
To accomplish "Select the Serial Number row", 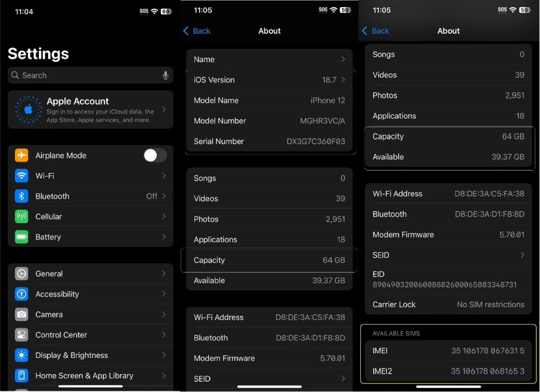I will [x=269, y=141].
